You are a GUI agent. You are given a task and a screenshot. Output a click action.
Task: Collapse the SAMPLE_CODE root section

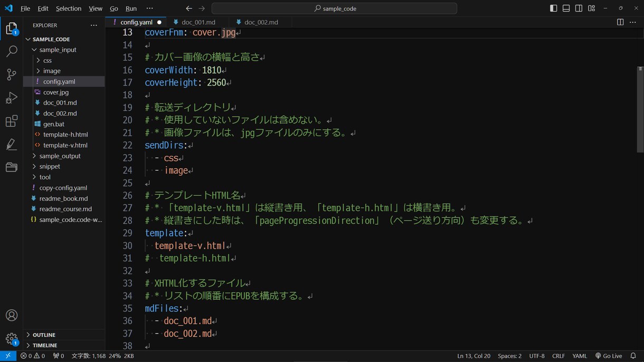click(64, 39)
